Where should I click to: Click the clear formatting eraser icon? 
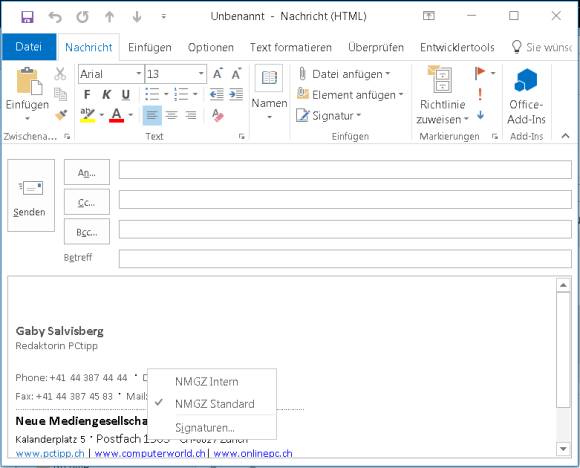pyautogui.click(x=218, y=115)
